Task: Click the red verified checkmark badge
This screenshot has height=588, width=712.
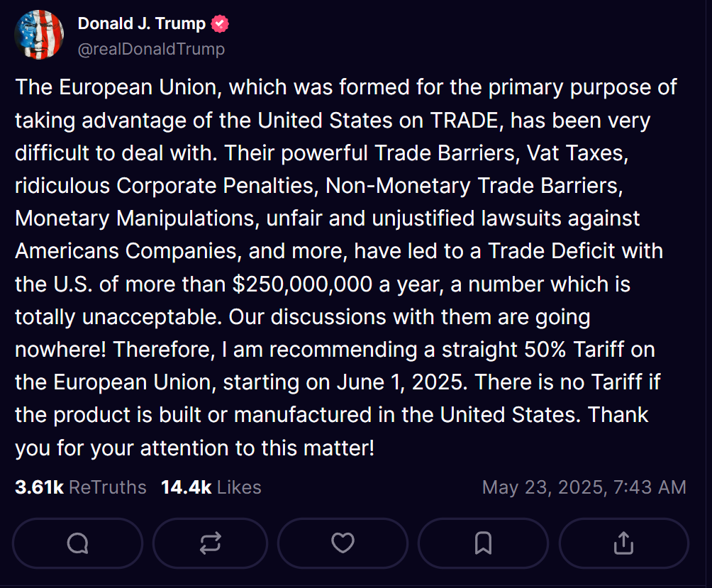Action: [220, 23]
